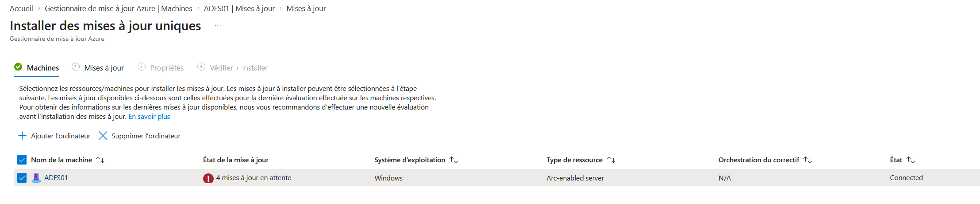Click the X icon for Supprimer l'ordinateur
The height and width of the screenshot is (204, 980).
tap(103, 136)
